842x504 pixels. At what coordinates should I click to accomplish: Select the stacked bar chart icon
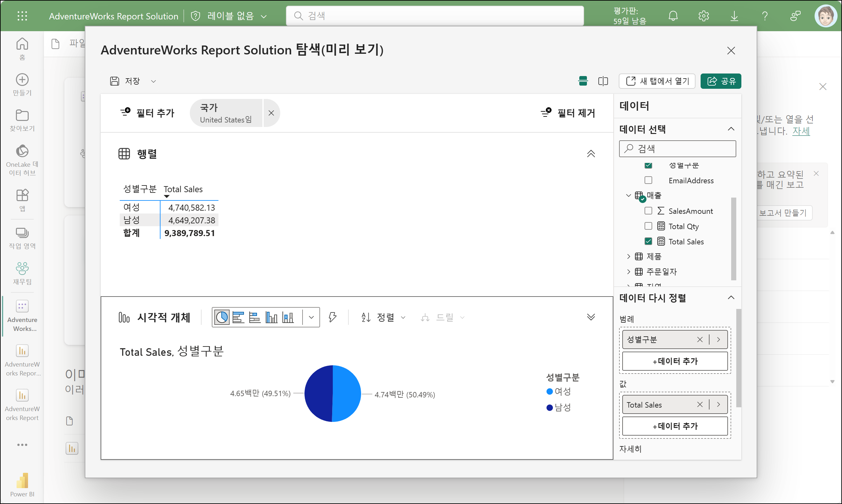pyautogui.click(x=254, y=318)
